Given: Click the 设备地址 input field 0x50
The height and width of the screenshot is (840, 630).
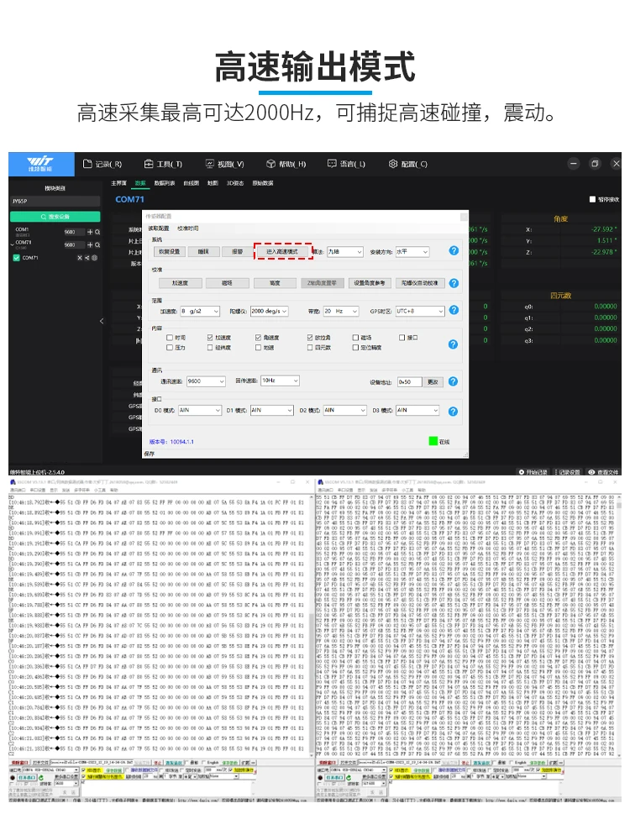Looking at the screenshot, I should click(x=409, y=382).
